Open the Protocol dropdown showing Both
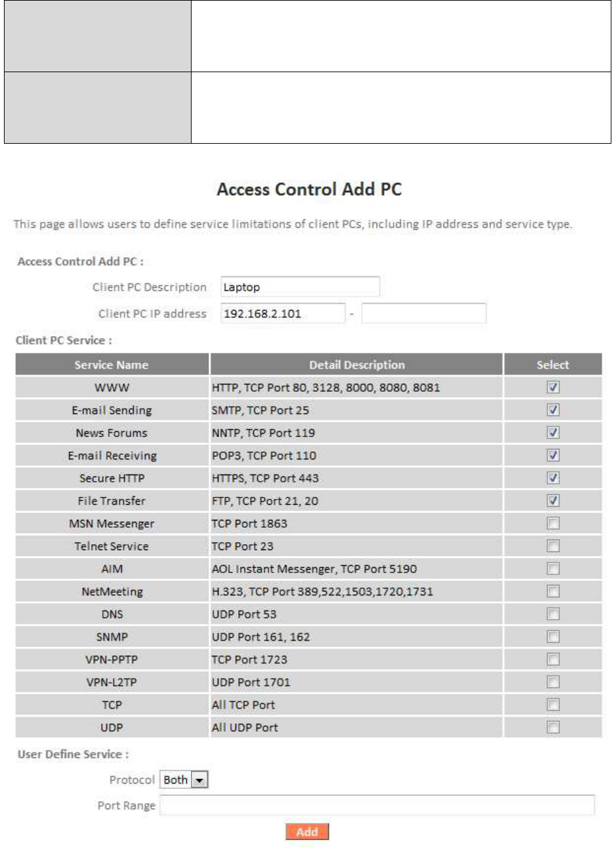The image size is (616, 848). 184,780
